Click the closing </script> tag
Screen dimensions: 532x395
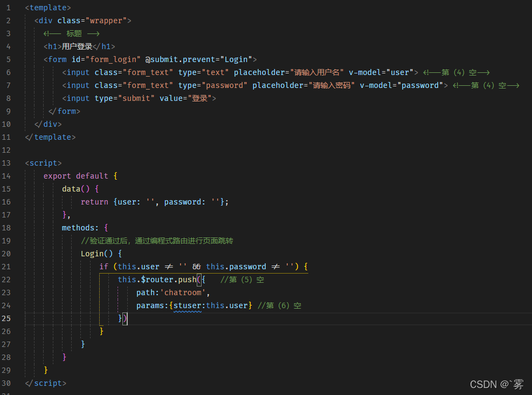pos(45,383)
